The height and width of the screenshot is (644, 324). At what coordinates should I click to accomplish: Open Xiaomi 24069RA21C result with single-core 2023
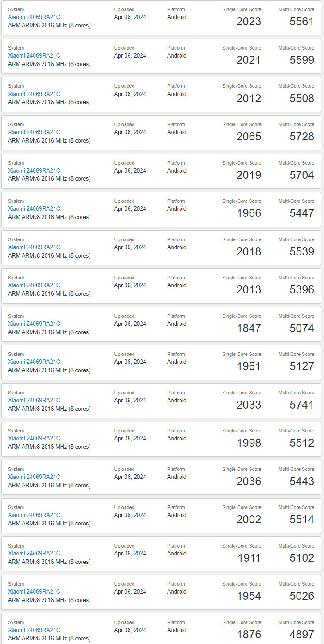34,17
